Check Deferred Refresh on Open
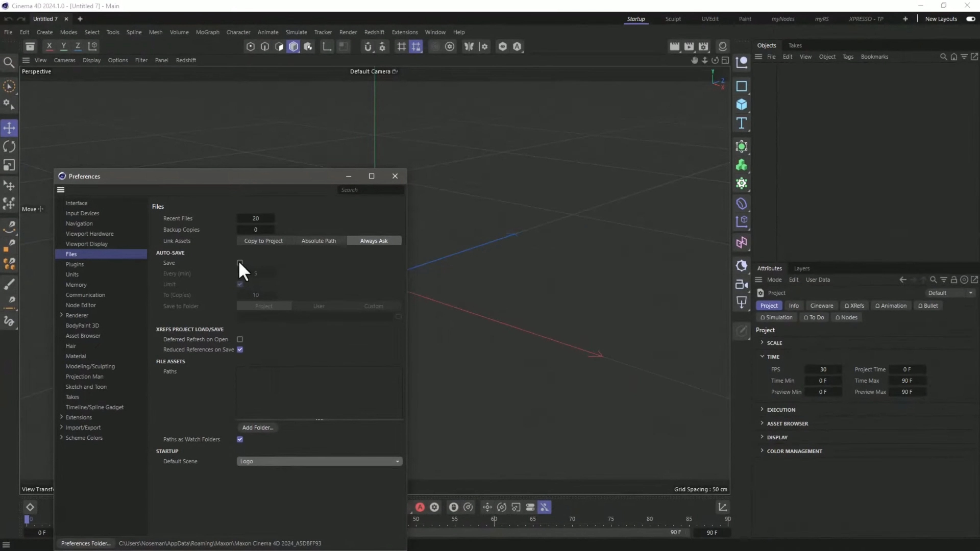Viewport: 980px width, 551px height. pos(240,339)
